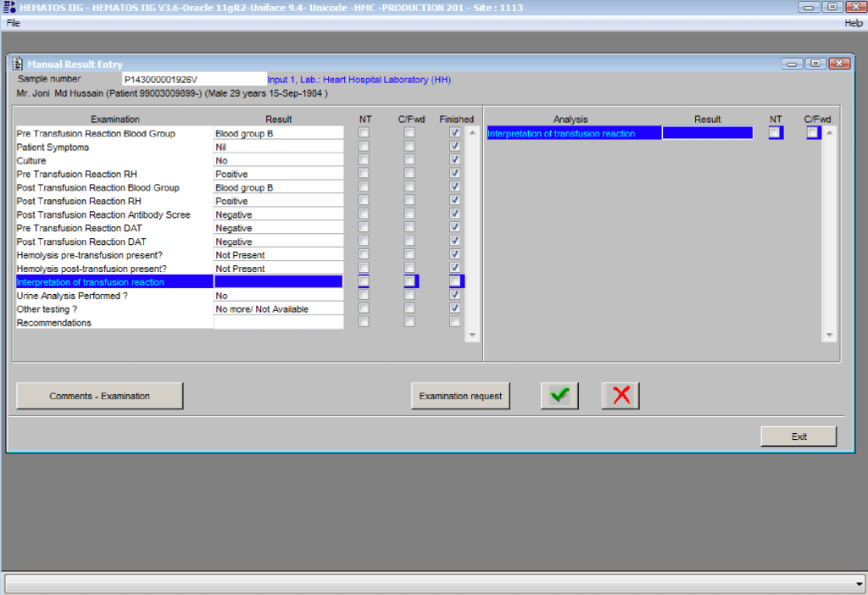Viewport: 868px width, 595px height.
Task: Check NT box in the Analysis panel
Action: point(775,133)
